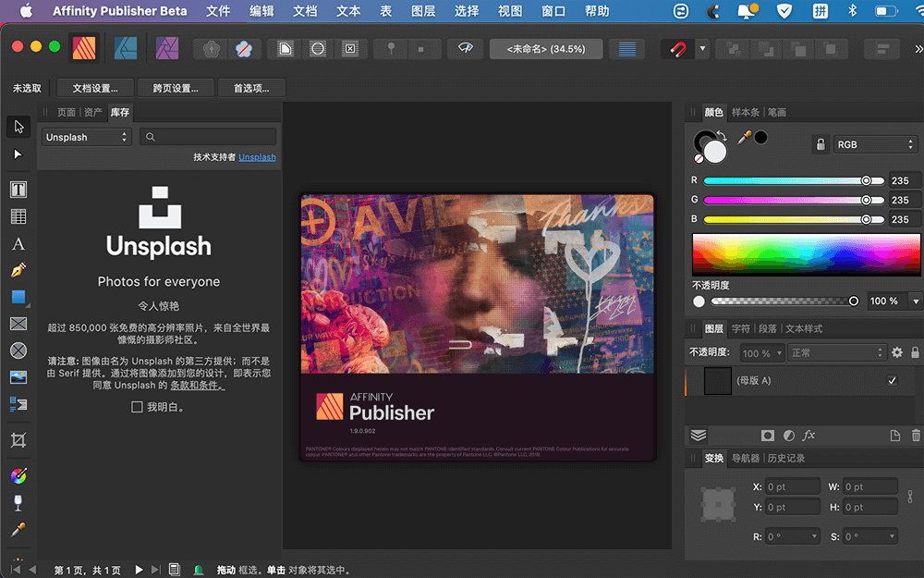Image resolution: width=924 pixels, height=578 pixels.
Task: Select the Table tool
Action: 18,216
